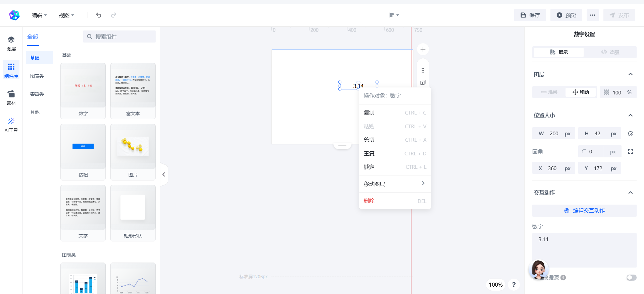Screen dimensions: 644x294
Task: Pick the 矩形形状 component thumbnail
Action: 133,213
